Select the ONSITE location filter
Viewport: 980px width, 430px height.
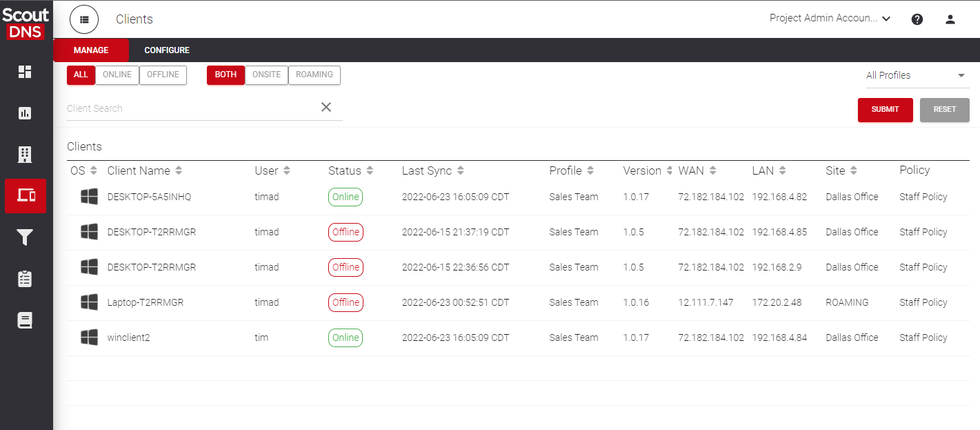tap(266, 75)
